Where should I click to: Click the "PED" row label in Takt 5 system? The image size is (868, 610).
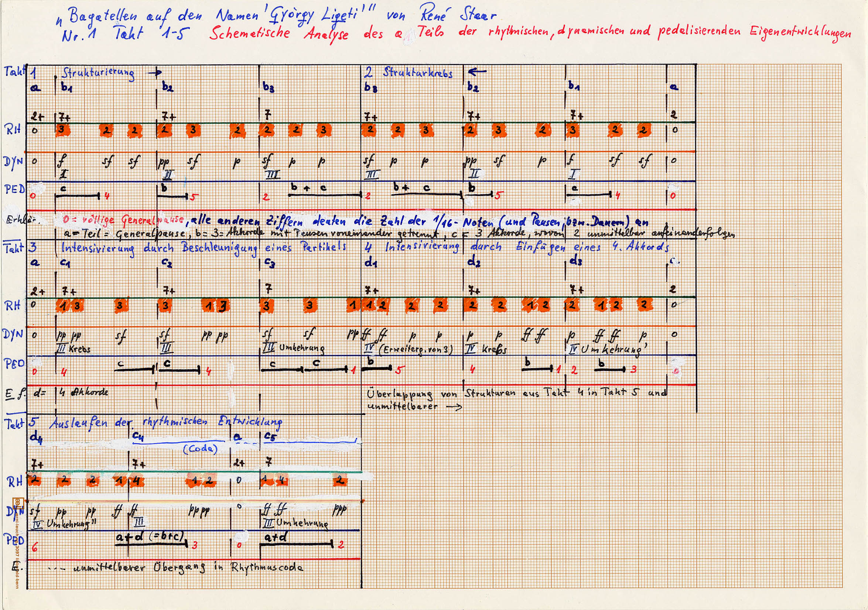[14, 540]
